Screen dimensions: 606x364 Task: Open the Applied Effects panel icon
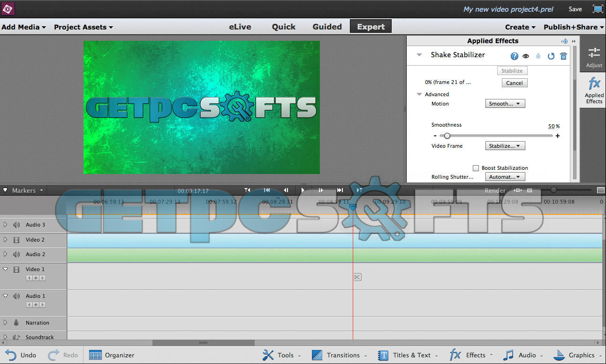(x=594, y=91)
